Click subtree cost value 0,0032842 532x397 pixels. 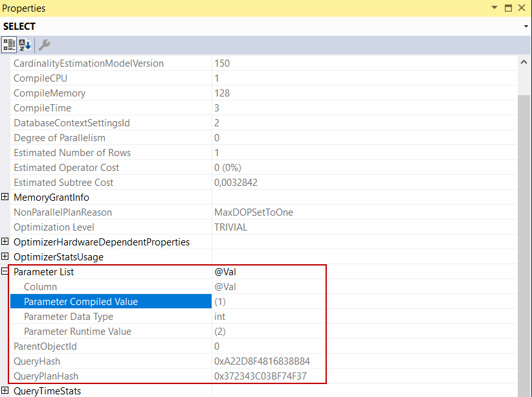coord(236,183)
